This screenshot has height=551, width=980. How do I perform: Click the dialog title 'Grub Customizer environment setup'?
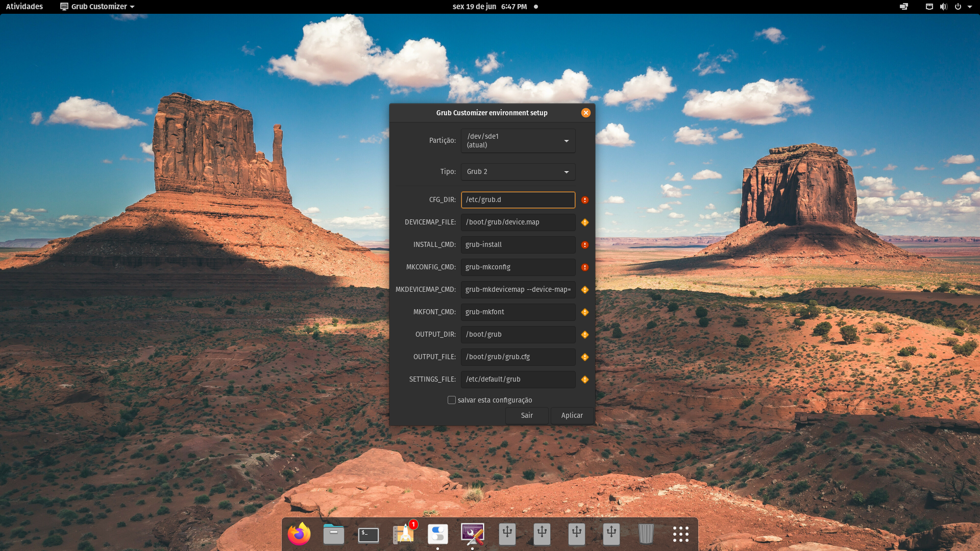492,113
